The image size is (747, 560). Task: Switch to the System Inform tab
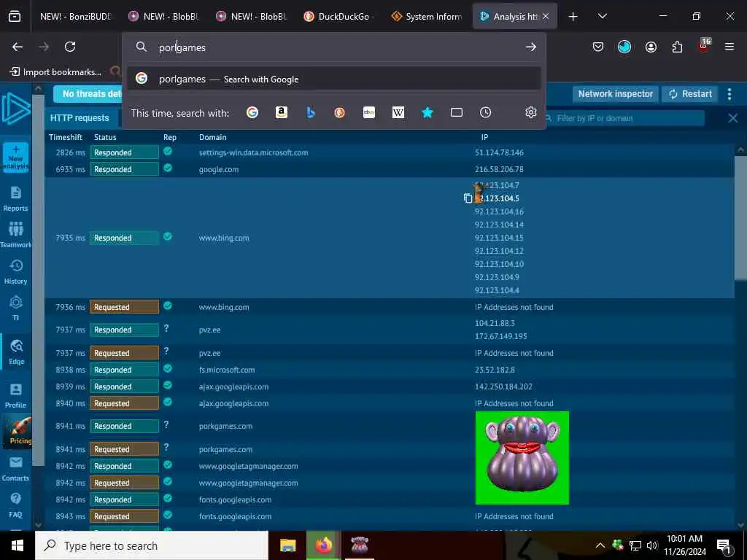[x=426, y=16]
